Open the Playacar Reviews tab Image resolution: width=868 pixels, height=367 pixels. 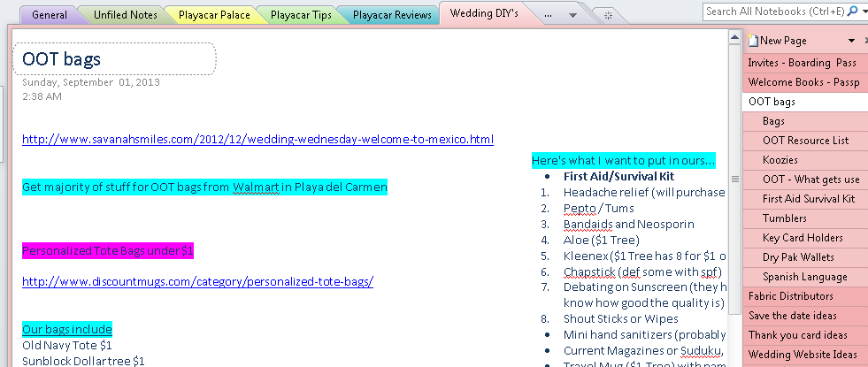(x=392, y=15)
